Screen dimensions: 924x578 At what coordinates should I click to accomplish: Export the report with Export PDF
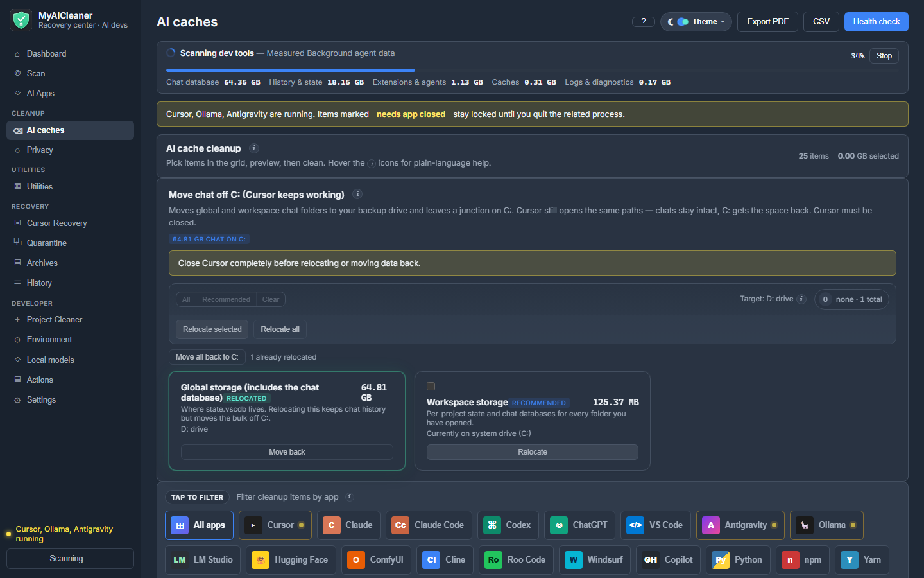(767, 22)
